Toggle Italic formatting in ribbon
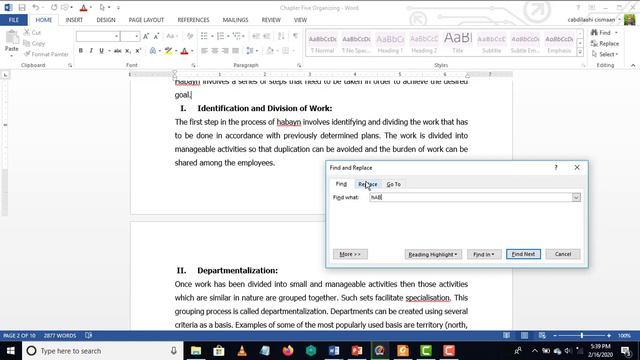 tap(91, 51)
